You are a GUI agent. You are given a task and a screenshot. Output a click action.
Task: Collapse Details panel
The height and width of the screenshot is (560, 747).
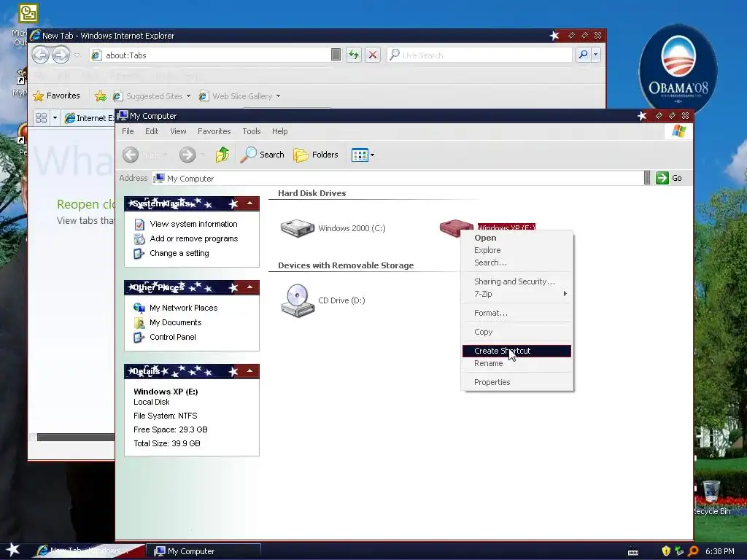pos(249,371)
